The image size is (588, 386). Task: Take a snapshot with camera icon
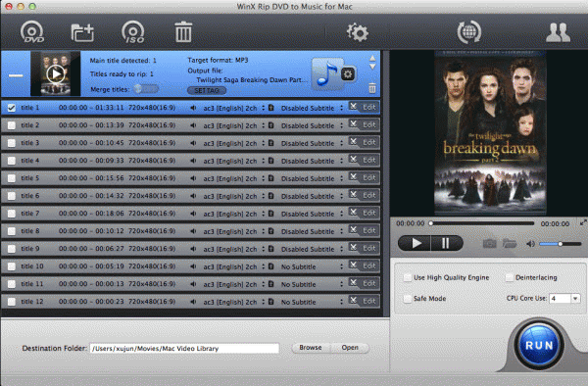pos(489,244)
